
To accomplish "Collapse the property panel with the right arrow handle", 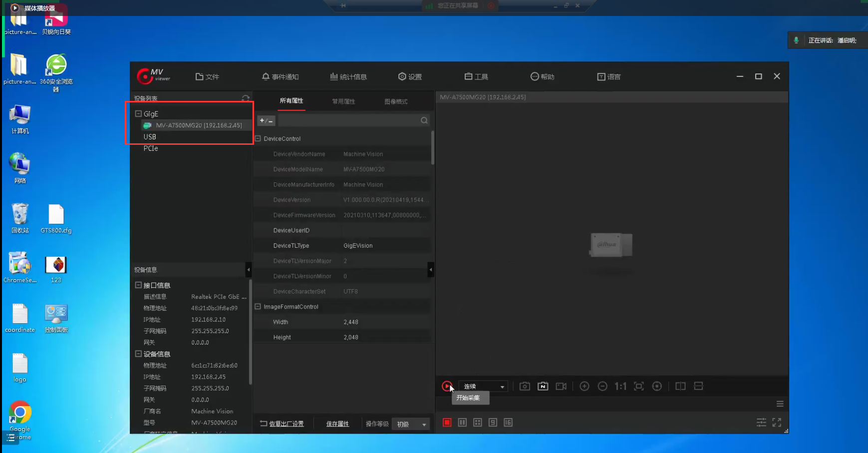I will coord(431,270).
